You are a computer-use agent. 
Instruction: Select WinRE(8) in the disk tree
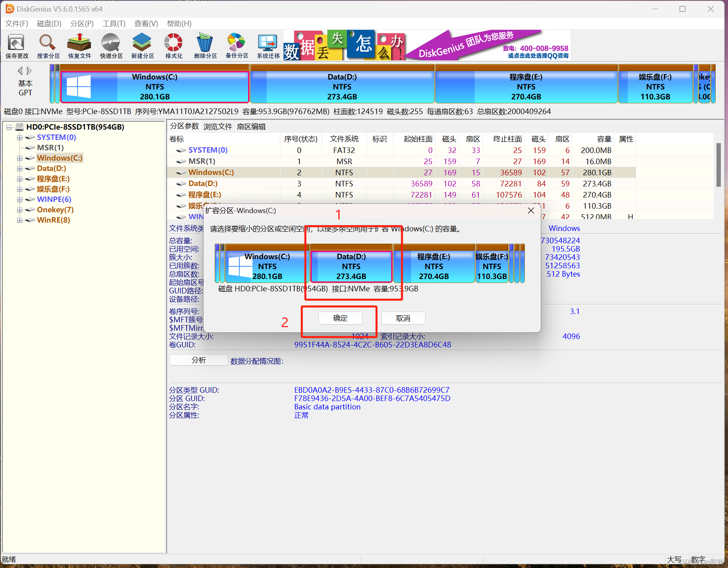click(x=53, y=220)
